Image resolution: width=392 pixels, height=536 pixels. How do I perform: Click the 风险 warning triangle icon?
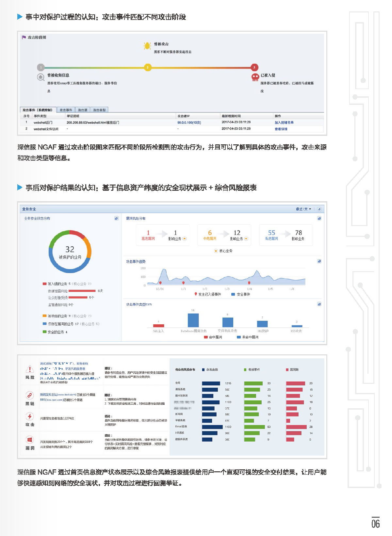point(30,369)
